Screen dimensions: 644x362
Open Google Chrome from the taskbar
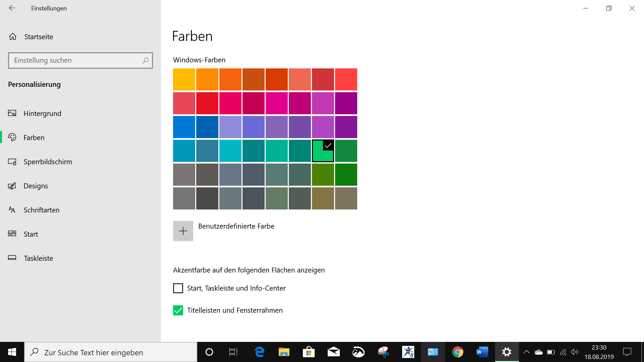pyautogui.click(x=458, y=352)
